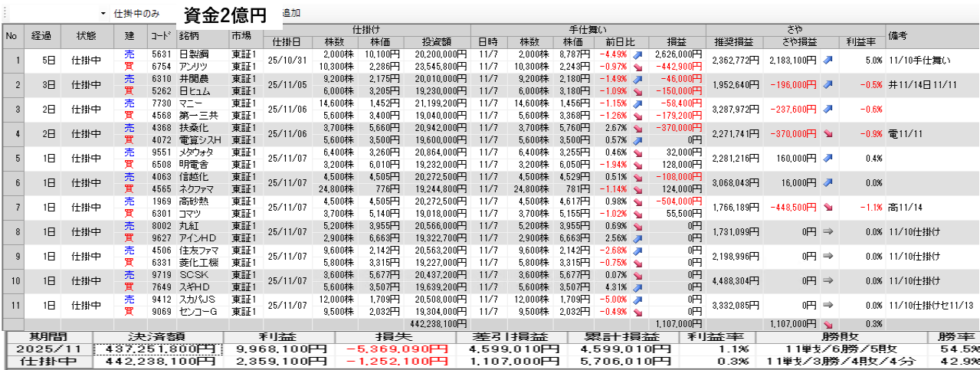Select the 2025/11 period summary row

[x=48, y=349]
